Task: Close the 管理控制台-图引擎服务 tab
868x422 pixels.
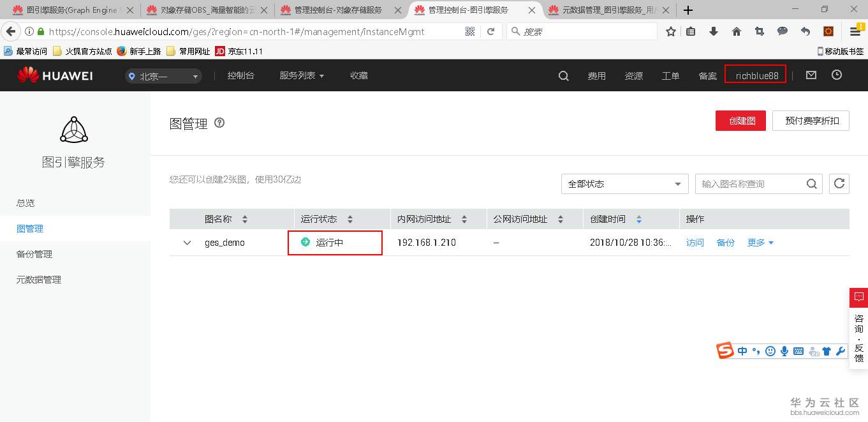Action: pos(531,10)
